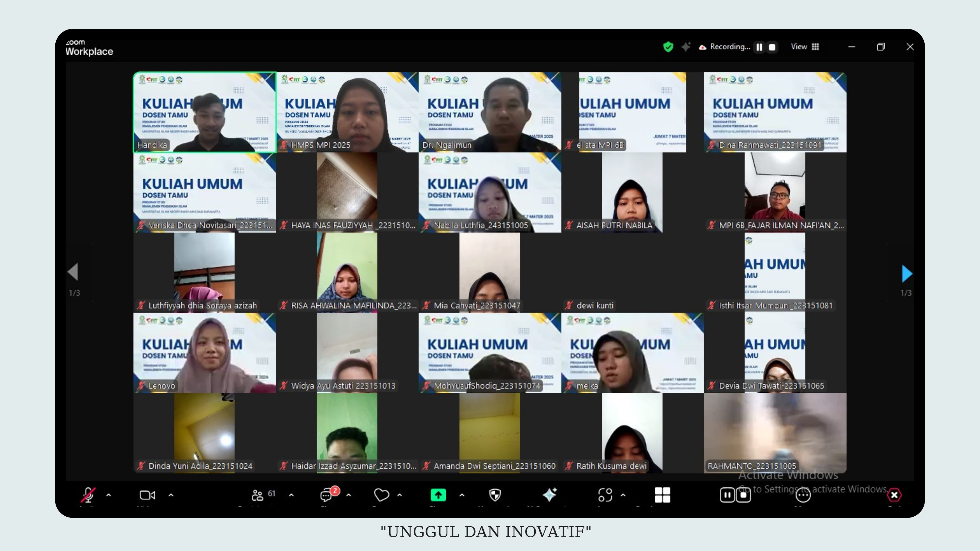Stop recording from the top bar
This screenshot has height=551, width=980.
pos(772,47)
